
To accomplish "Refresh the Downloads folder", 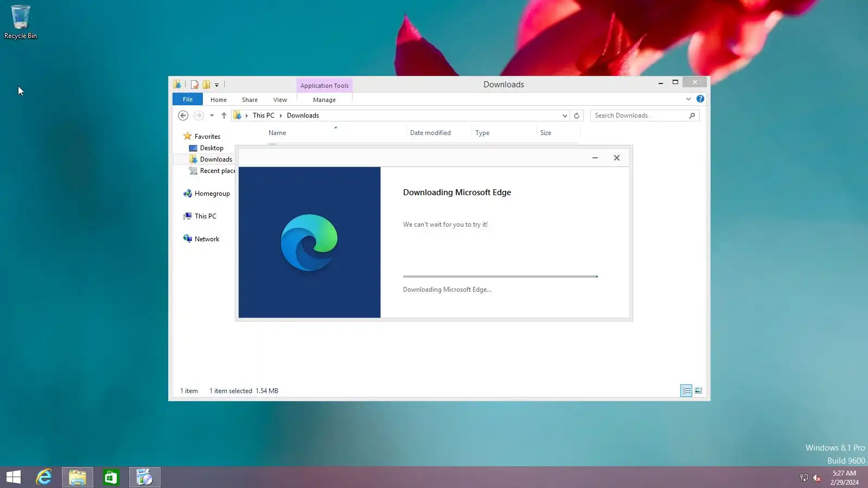I will (x=577, y=115).
